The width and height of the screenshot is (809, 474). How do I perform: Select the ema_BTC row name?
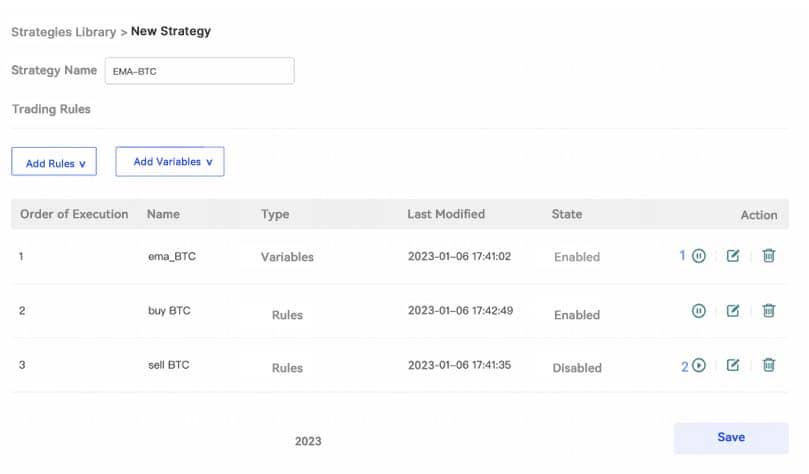tap(172, 257)
